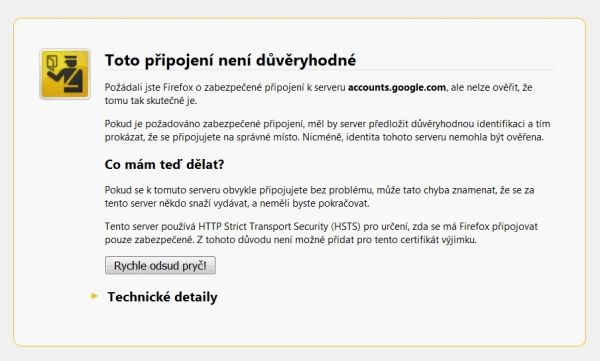Click the heading Toto připojení není důvěryhodné
This screenshot has height=361, width=600.
click(230, 60)
